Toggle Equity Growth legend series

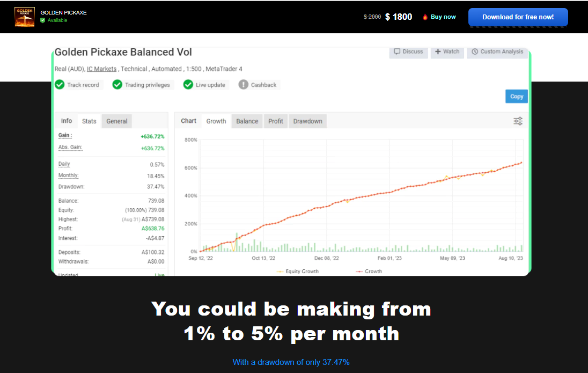[298, 272]
